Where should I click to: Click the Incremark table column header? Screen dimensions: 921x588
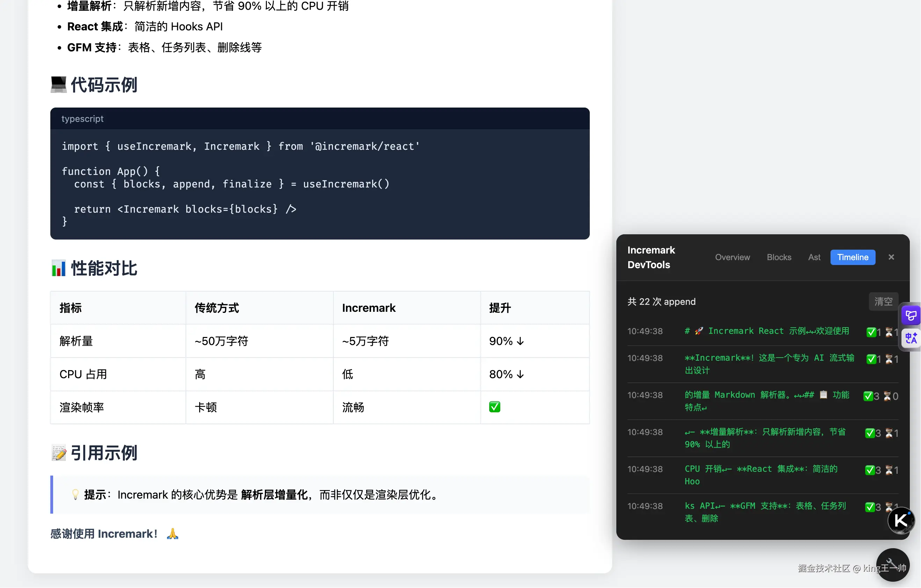tap(368, 308)
